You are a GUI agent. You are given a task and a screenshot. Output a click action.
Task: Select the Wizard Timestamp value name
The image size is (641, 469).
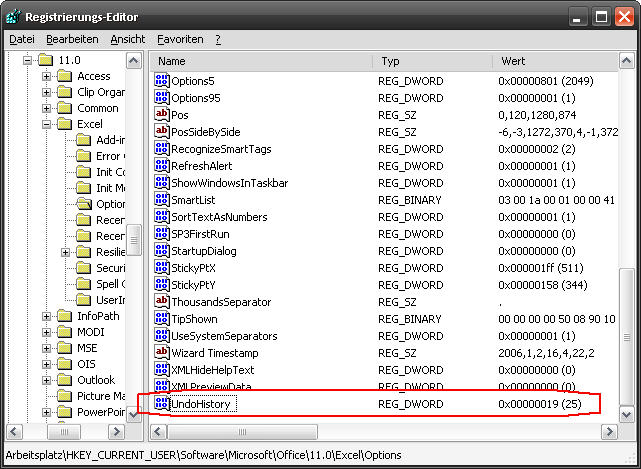[x=215, y=353]
